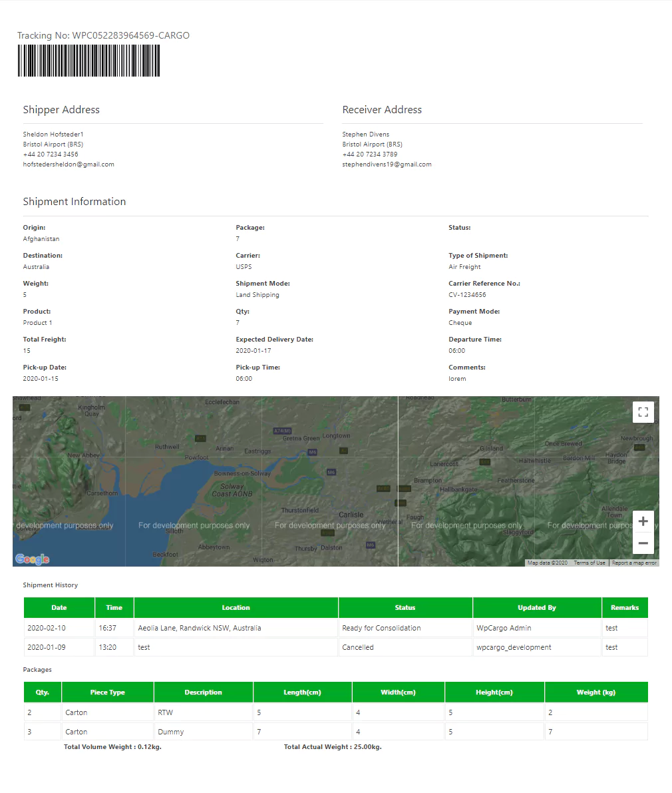Viewport: 672px width, 793px height.
Task: Click Location header in Shipment History table
Action: (x=236, y=607)
